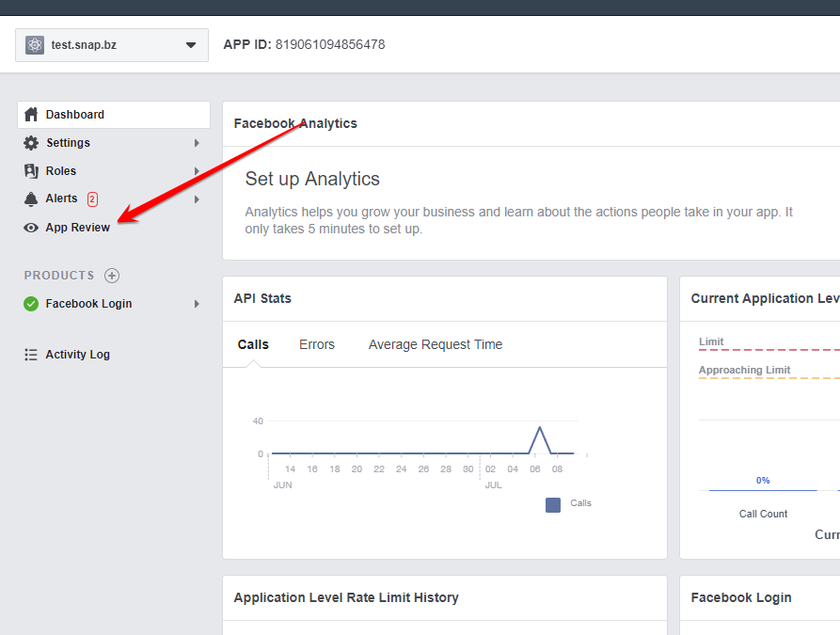Click the PRODUCTS section label
840x635 pixels.
coord(59,276)
